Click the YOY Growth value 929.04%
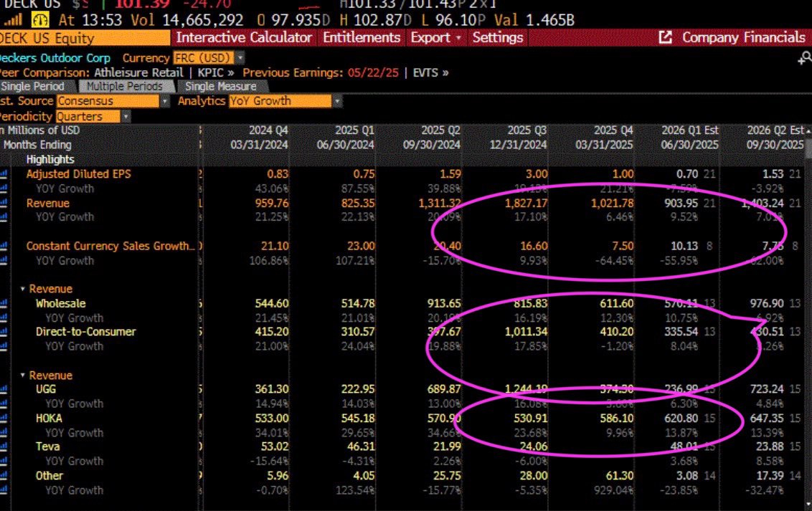 (613, 490)
